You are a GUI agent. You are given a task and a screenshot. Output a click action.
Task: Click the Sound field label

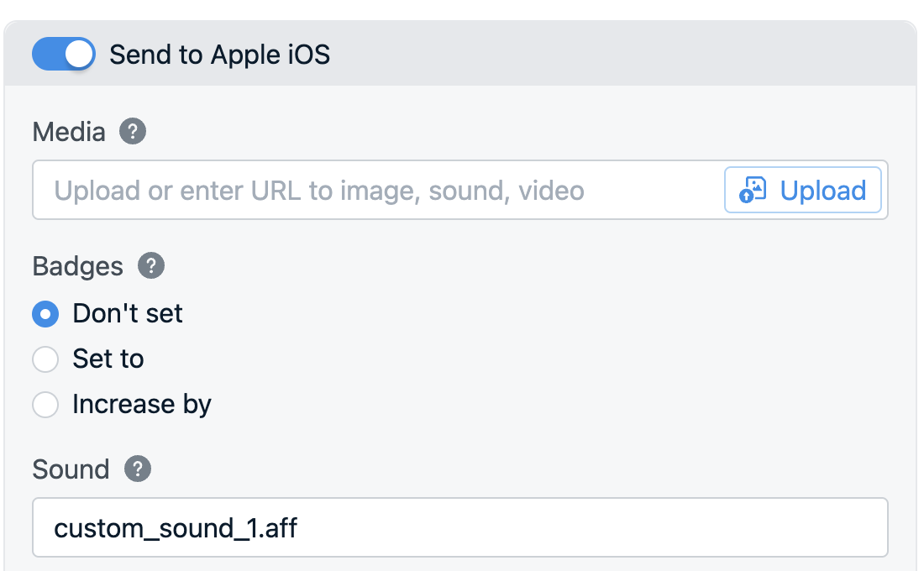[x=71, y=469]
